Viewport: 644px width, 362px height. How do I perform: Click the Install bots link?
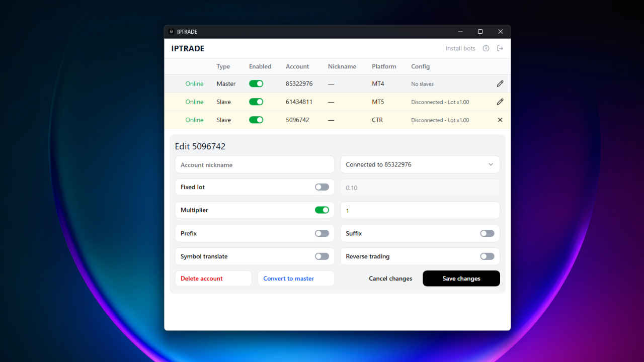click(460, 48)
